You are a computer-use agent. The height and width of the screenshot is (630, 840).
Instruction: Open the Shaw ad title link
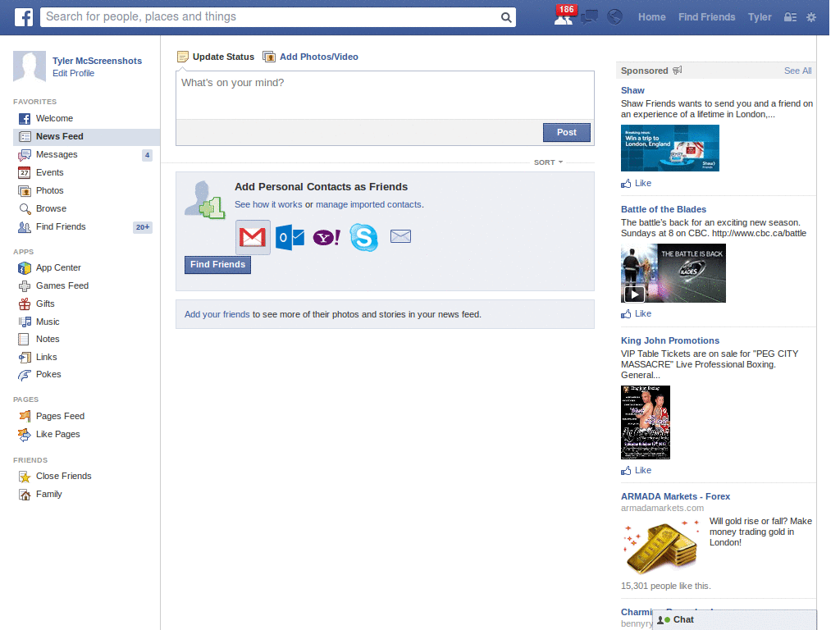click(x=632, y=90)
